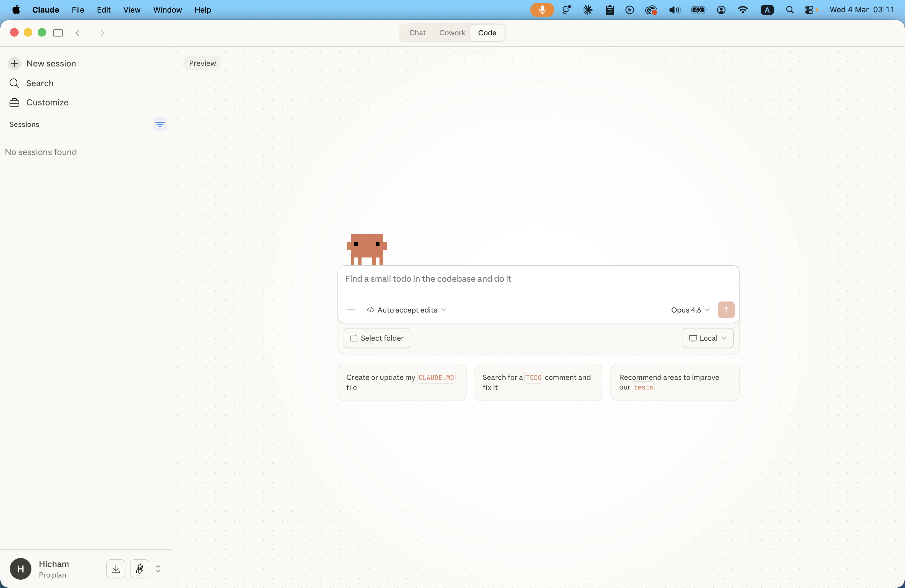Click the back navigation arrow

pos(79,33)
